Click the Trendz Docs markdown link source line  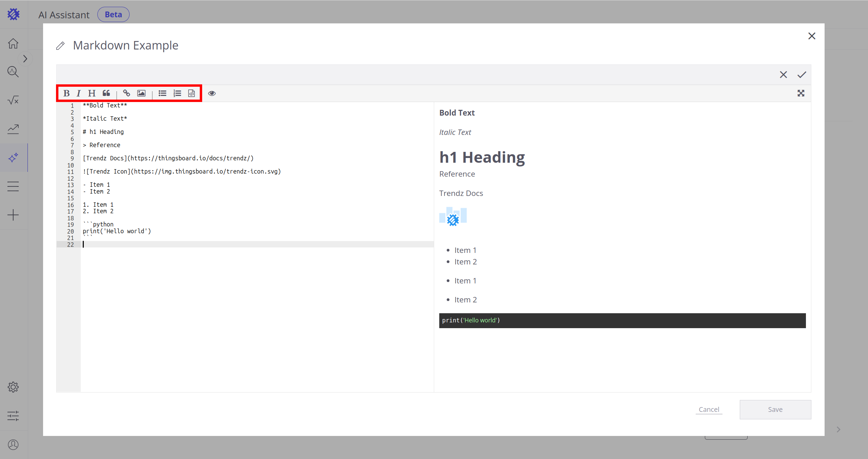click(x=168, y=158)
